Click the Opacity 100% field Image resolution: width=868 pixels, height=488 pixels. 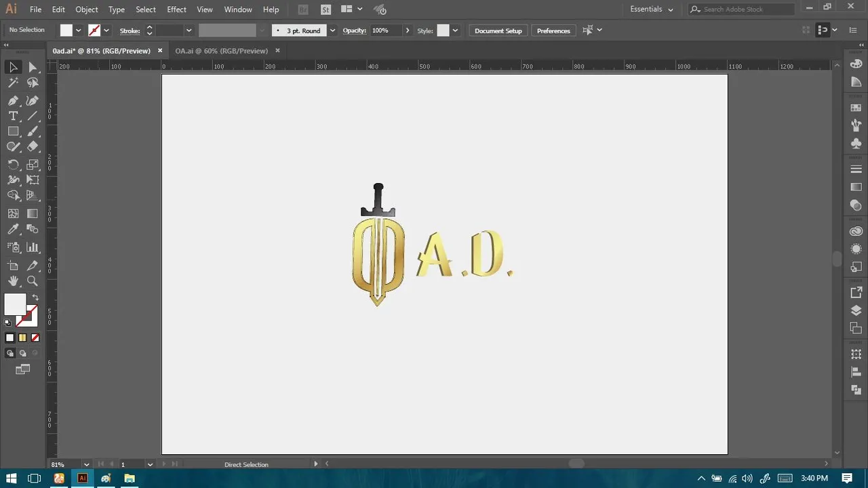coord(386,30)
